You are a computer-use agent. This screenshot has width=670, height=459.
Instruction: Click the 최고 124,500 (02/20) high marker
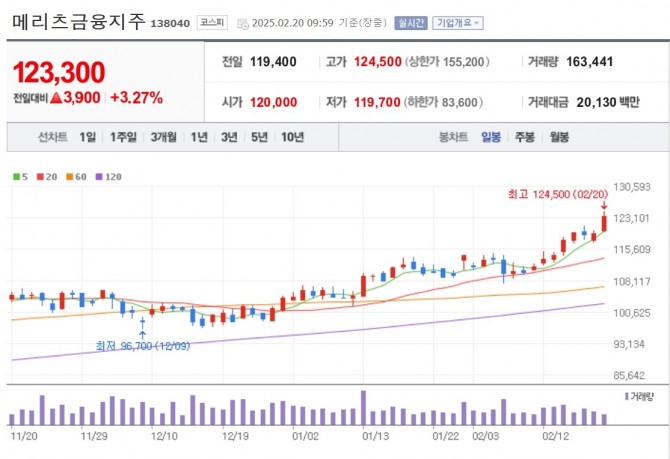557,194
